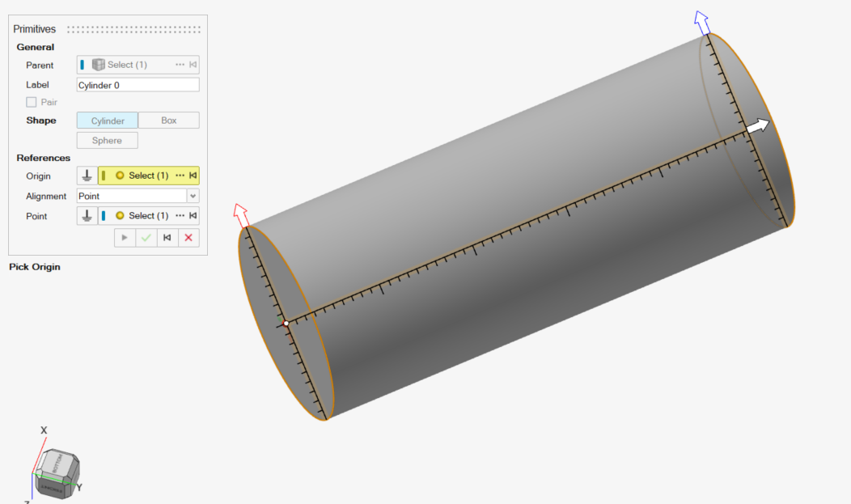Open the Alignment dropdown arrow

193,196
